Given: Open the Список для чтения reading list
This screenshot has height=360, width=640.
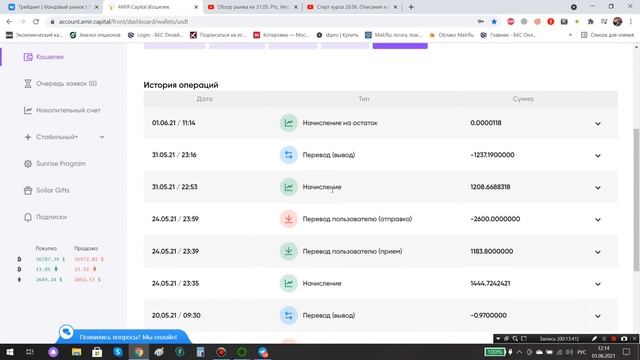Looking at the screenshot, I should pos(607,35).
